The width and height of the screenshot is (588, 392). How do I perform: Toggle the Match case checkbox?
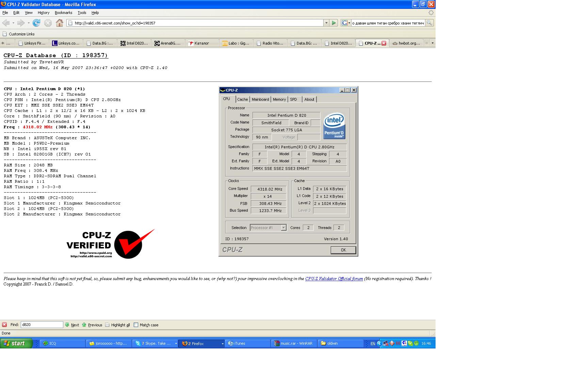136,325
